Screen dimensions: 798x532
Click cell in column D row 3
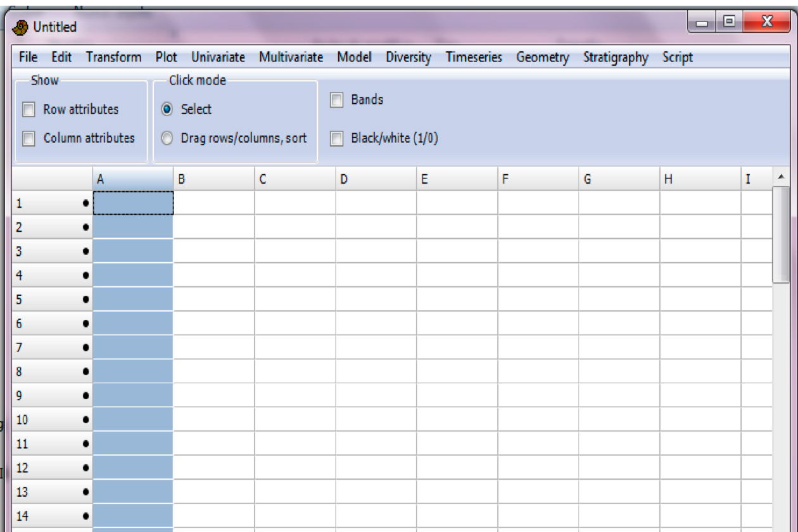tap(376, 251)
